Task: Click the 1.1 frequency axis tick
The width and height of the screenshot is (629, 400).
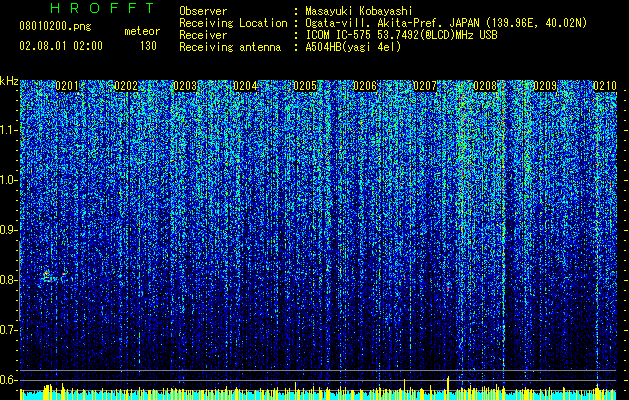Action: [x=8, y=130]
